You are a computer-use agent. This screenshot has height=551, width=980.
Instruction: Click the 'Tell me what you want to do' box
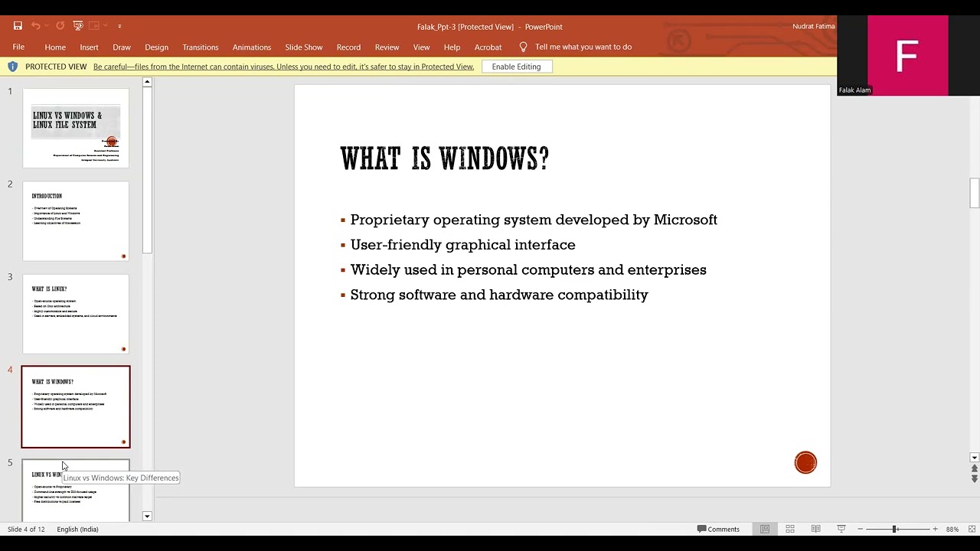pos(583,47)
